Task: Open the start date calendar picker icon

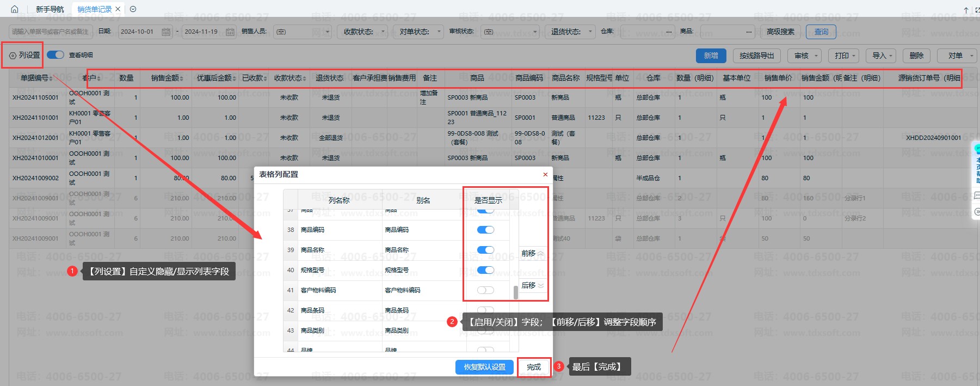Action: 167,32
